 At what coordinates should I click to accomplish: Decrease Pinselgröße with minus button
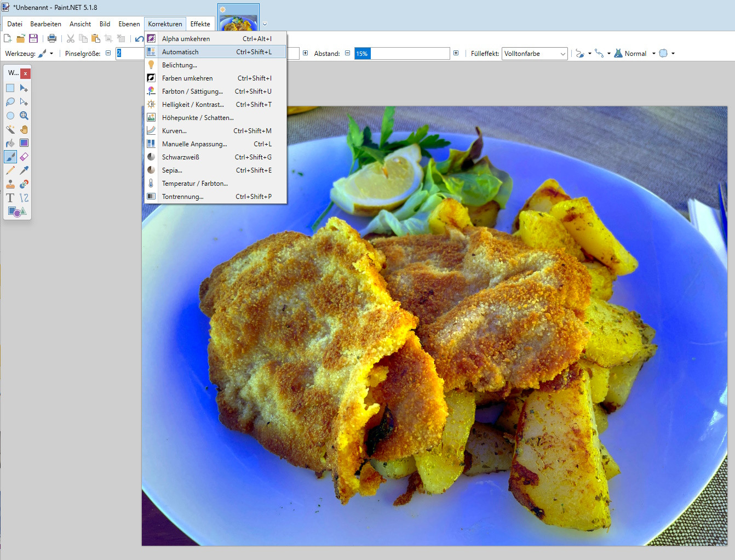[x=108, y=53]
